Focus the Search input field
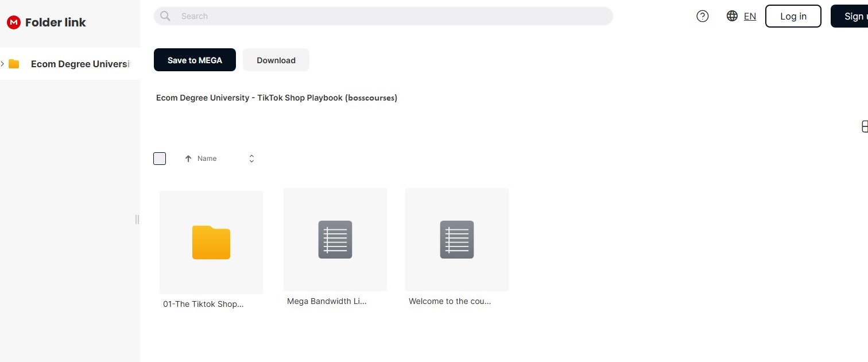The image size is (868, 362). pos(390,16)
